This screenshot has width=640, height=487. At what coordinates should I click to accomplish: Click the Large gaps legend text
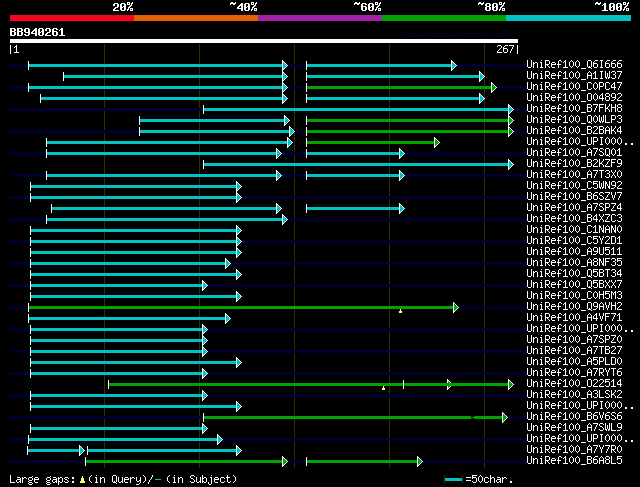pos(123,479)
